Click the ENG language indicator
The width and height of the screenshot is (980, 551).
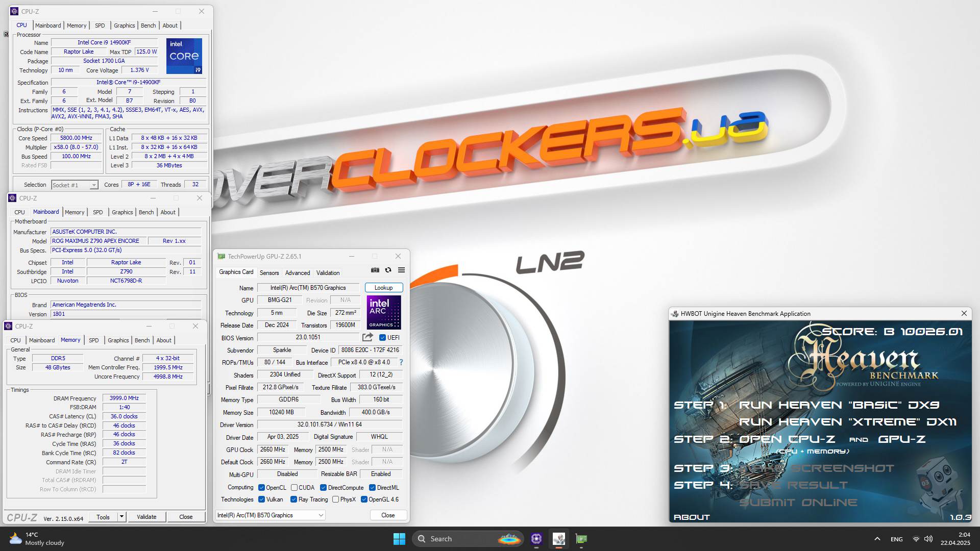[896, 539]
